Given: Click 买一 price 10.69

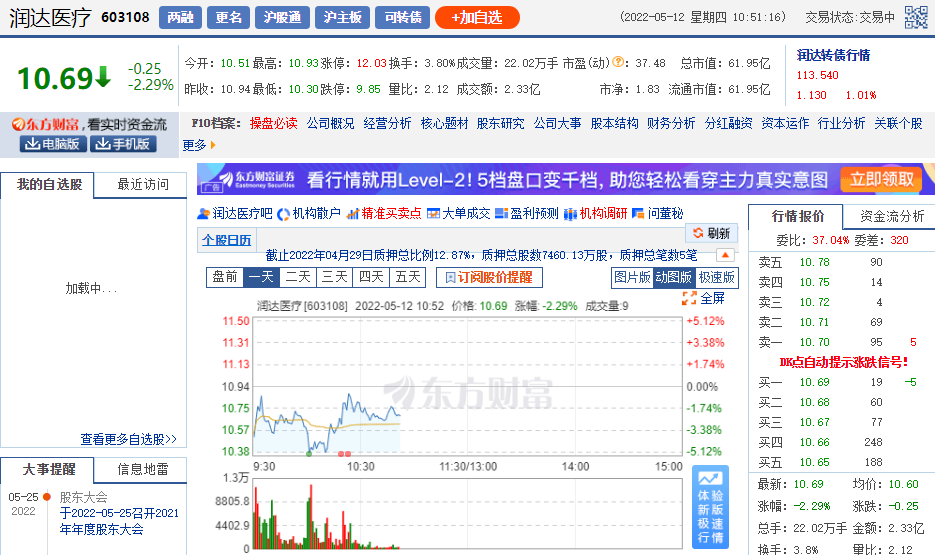Looking at the screenshot, I should (815, 382).
